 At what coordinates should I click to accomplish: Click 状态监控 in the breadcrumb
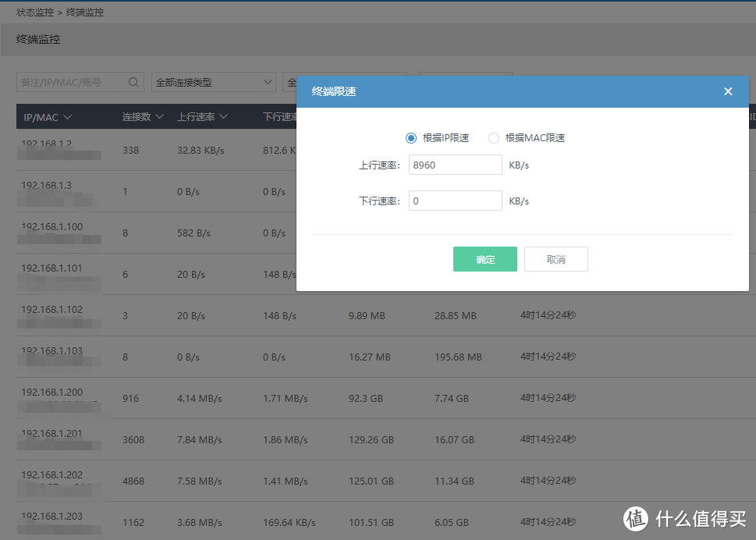click(x=35, y=12)
